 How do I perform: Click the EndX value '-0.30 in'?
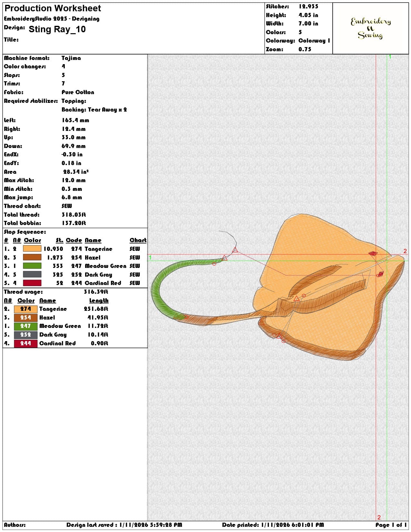pos(72,154)
